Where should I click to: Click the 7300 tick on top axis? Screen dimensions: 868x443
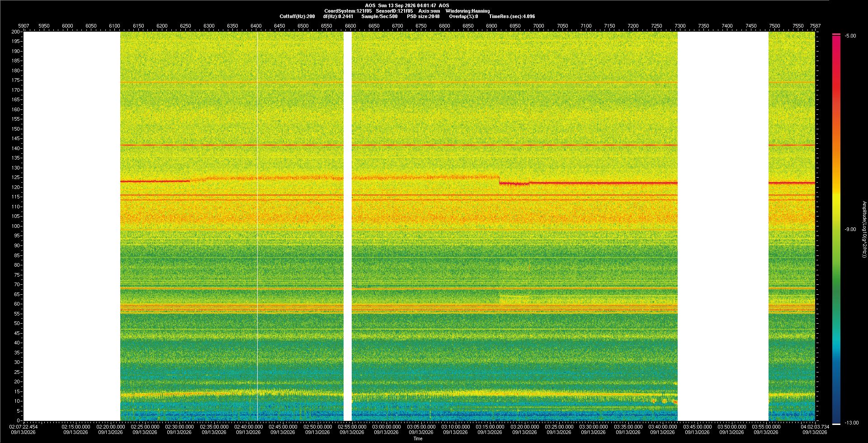tap(680, 26)
